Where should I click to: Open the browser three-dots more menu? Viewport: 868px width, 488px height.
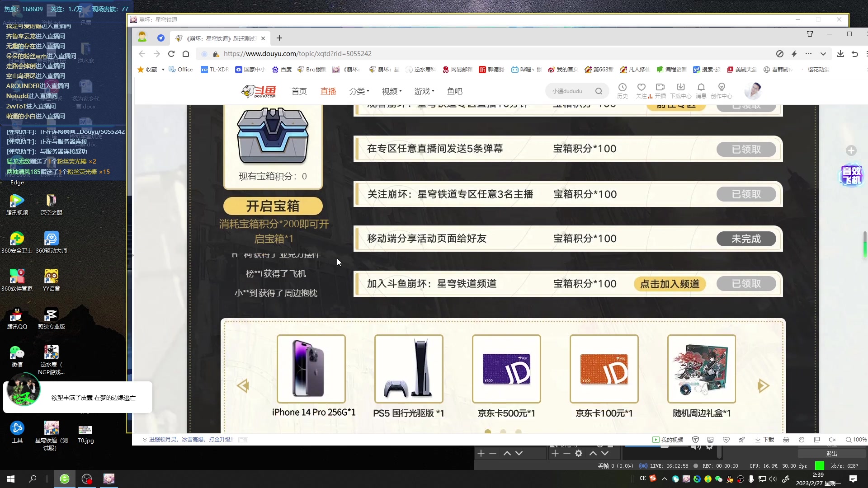pyautogui.click(x=809, y=54)
